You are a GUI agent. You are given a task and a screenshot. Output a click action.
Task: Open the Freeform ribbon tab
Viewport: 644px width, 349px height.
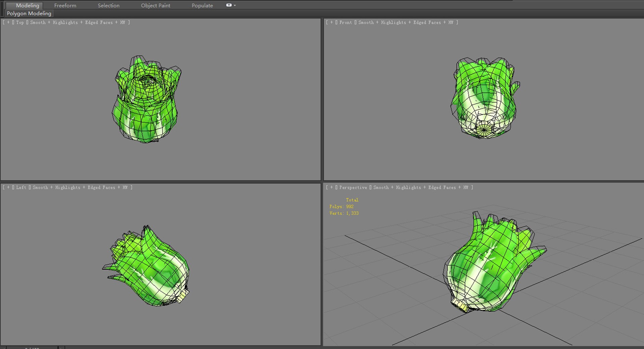coord(65,5)
